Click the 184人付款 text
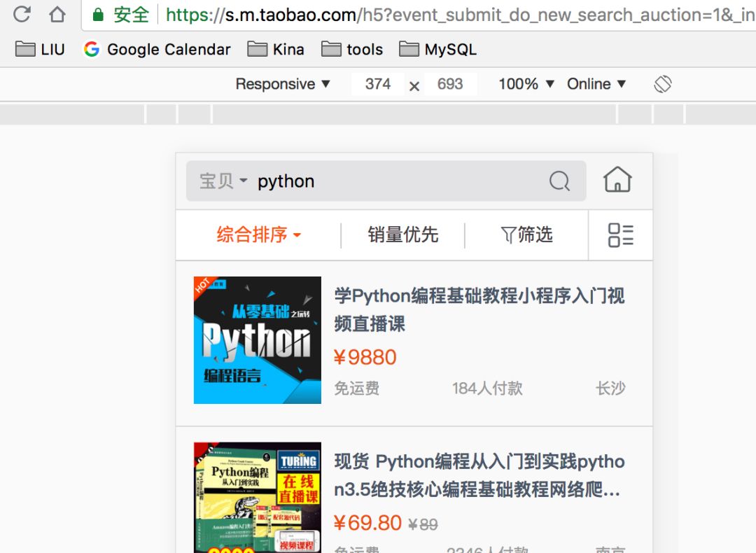The image size is (756, 553). click(x=487, y=388)
